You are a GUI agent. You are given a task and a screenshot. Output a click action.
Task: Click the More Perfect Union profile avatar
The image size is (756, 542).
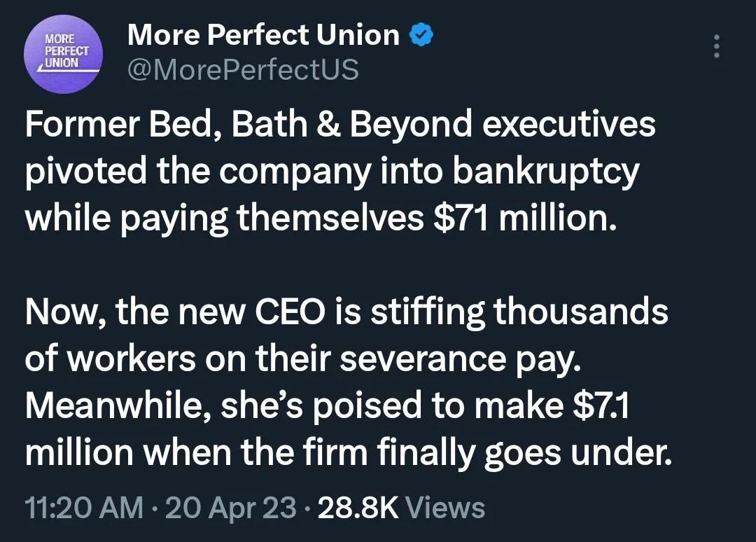point(64,54)
